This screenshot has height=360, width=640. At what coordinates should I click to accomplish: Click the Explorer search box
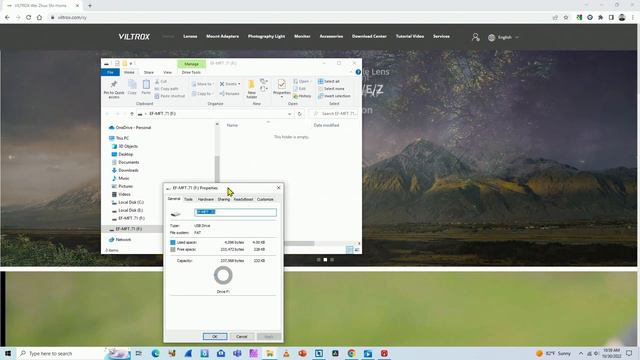(x=334, y=113)
